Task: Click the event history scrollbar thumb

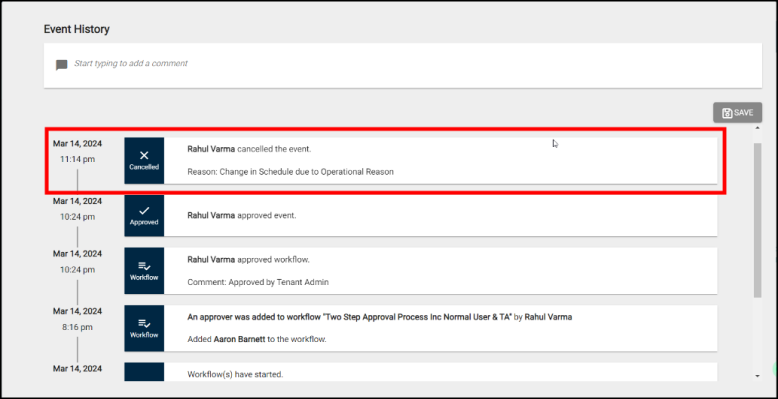Action: [x=757, y=220]
